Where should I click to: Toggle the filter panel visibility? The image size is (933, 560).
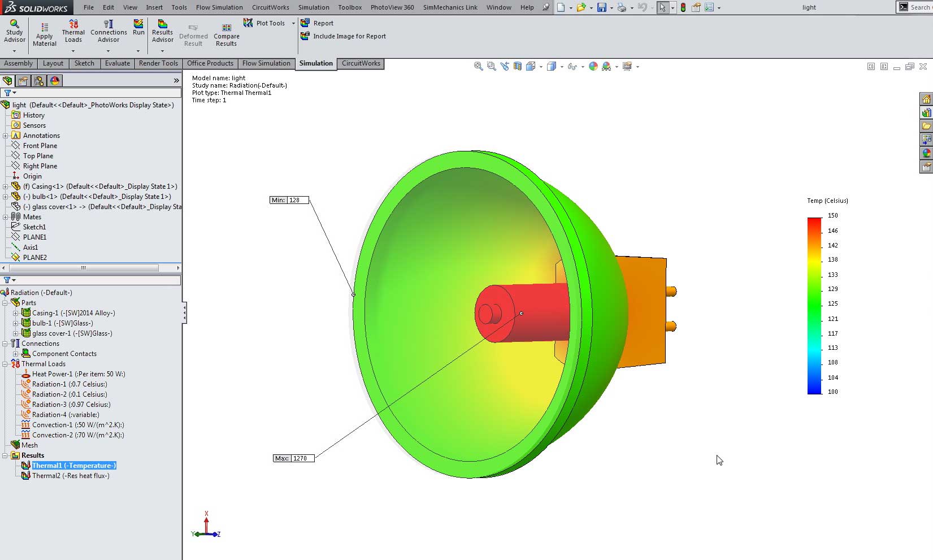pos(8,93)
